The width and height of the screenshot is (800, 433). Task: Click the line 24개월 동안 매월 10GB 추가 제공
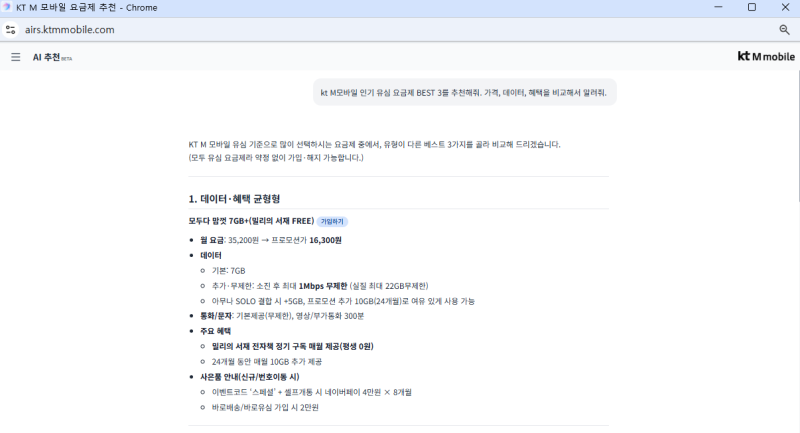coord(267,362)
